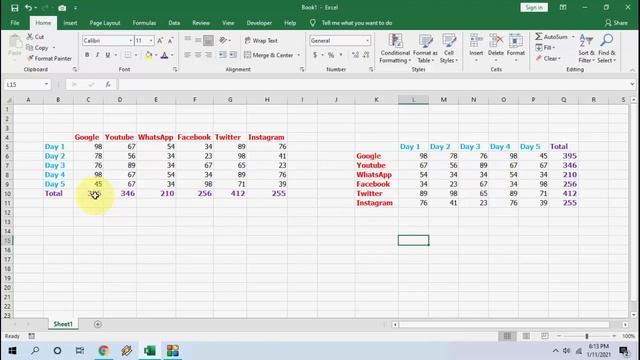
Task: Open Chrome from the taskbar
Action: point(104,351)
